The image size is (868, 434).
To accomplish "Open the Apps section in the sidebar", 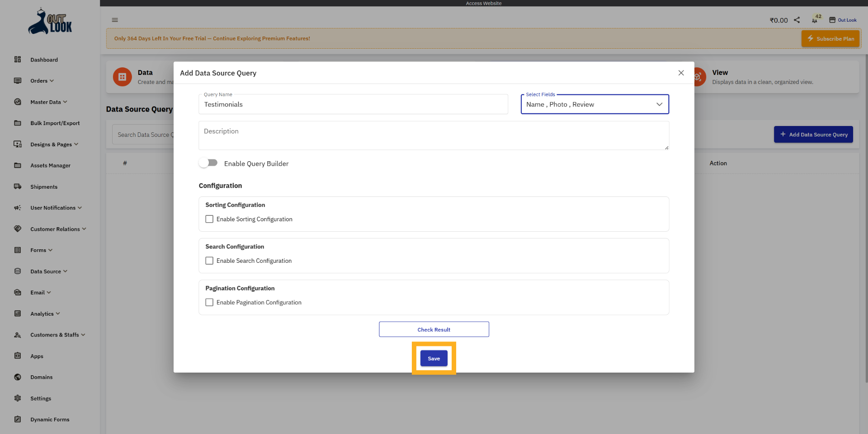I will [36, 356].
